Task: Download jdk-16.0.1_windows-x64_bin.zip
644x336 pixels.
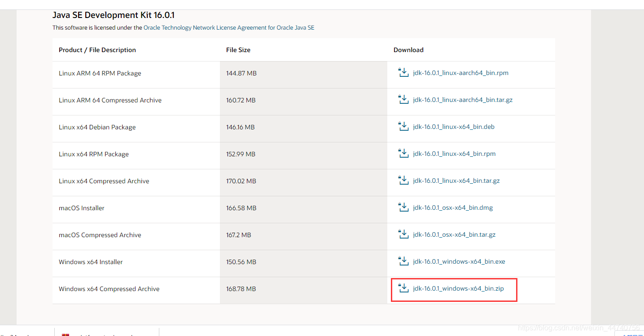Action: (458, 288)
